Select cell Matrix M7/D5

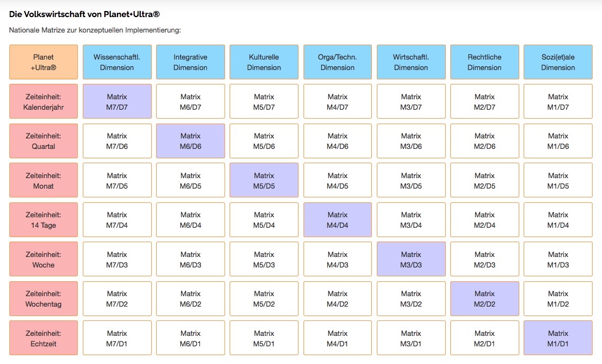[117, 180]
